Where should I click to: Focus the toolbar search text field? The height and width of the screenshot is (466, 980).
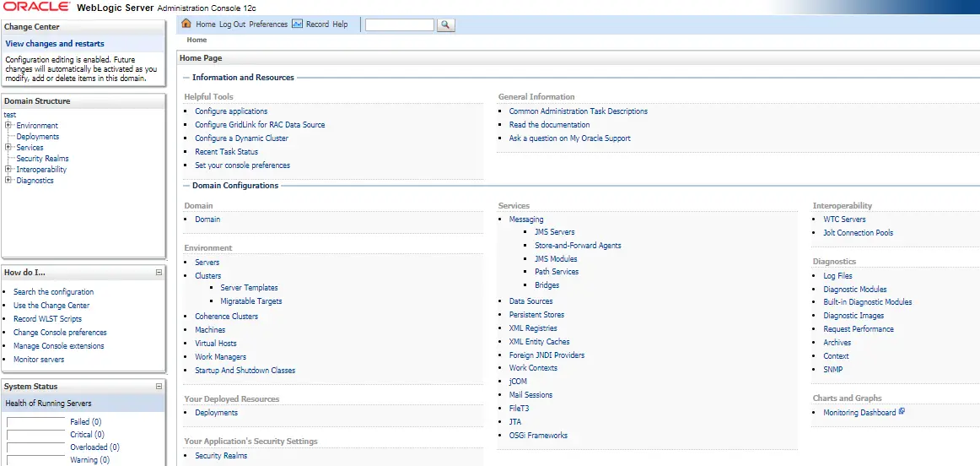(399, 24)
